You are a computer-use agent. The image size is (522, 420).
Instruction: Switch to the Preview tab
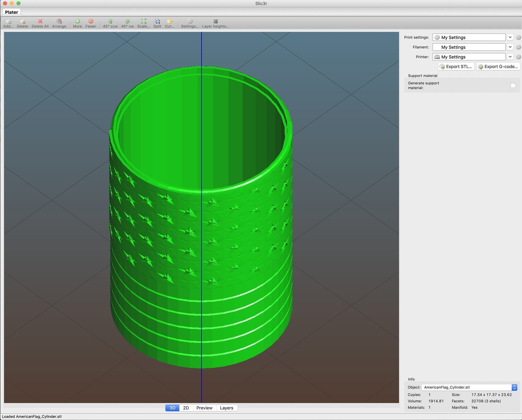[204, 408]
